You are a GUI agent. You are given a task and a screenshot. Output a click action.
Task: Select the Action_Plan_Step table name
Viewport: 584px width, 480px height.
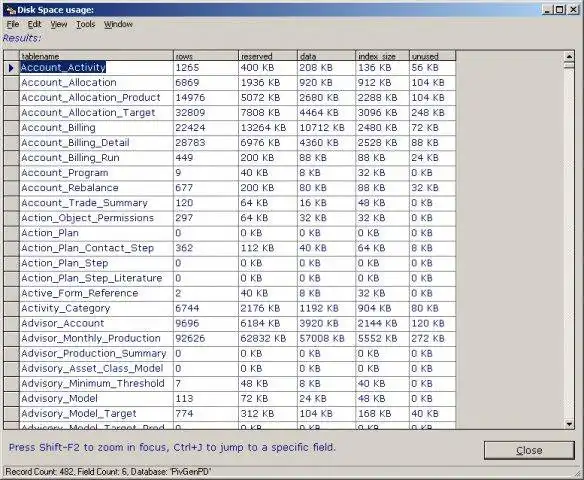coord(65,263)
